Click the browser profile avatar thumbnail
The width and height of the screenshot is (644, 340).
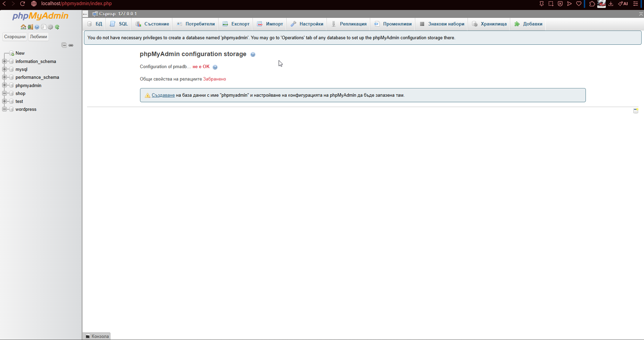click(x=601, y=4)
